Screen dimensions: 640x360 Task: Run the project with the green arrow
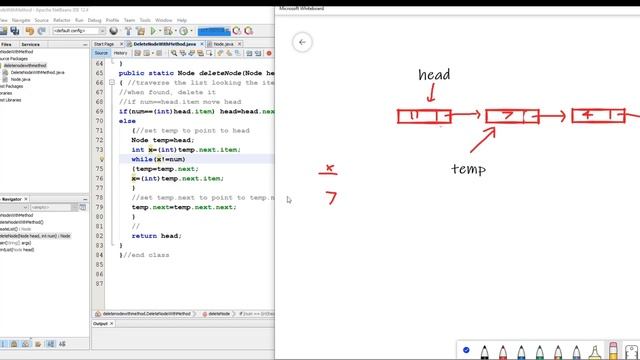[153, 31]
